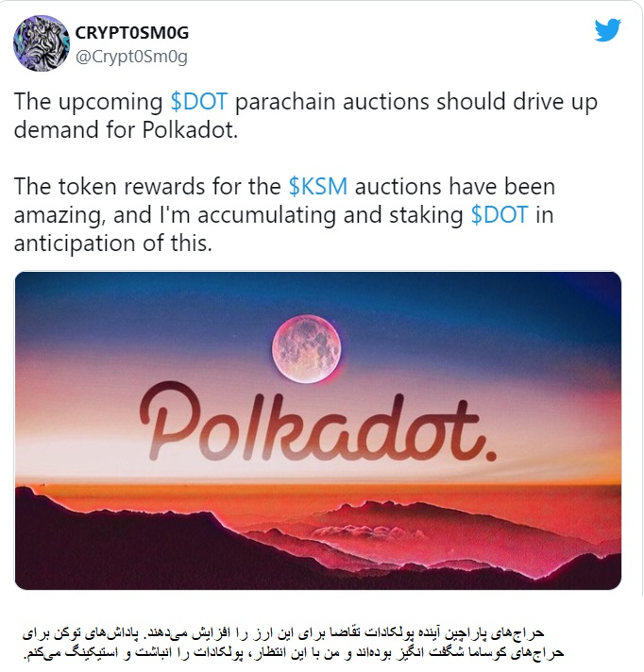Click the word "amazing," in the tweet
This screenshot has width=644, height=672.
pyautogui.click(x=59, y=216)
